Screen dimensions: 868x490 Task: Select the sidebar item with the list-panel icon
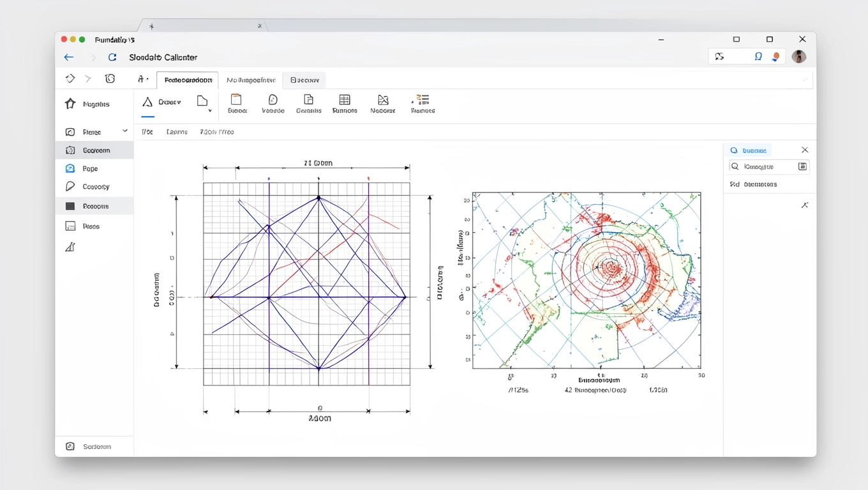(x=94, y=226)
